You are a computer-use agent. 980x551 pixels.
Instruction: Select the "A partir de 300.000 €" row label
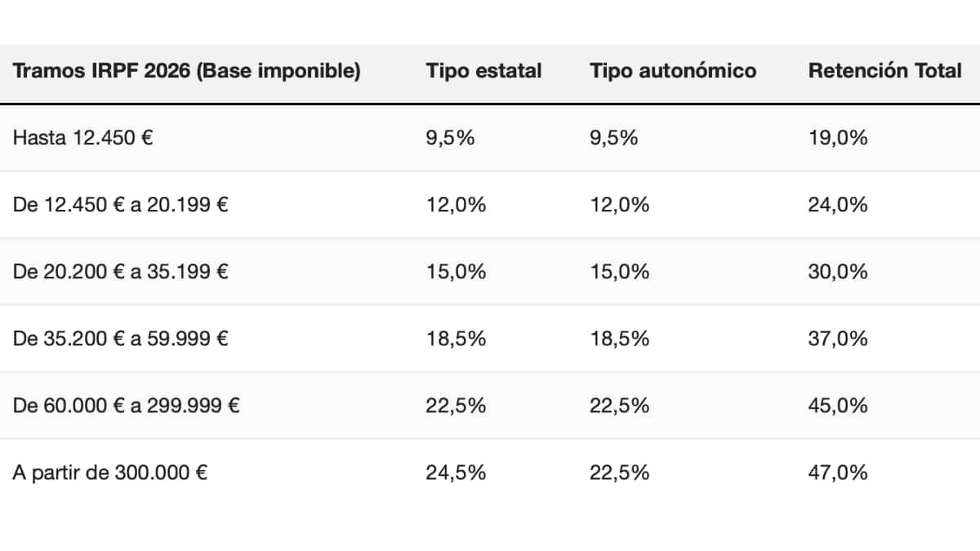tap(109, 473)
